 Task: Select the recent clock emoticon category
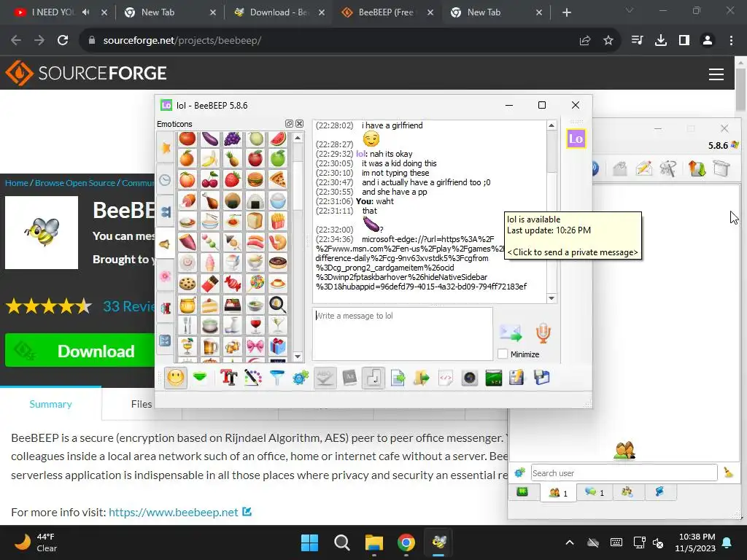pyautogui.click(x=166, y=180)
